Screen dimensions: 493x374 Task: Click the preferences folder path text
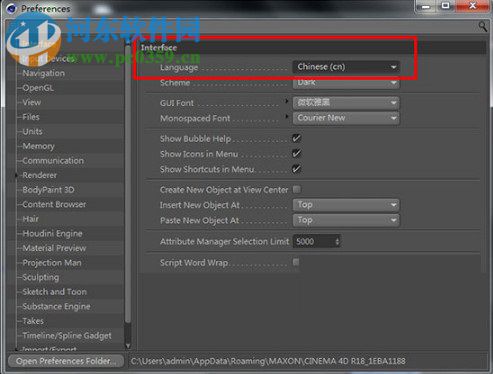coord(268,361)
